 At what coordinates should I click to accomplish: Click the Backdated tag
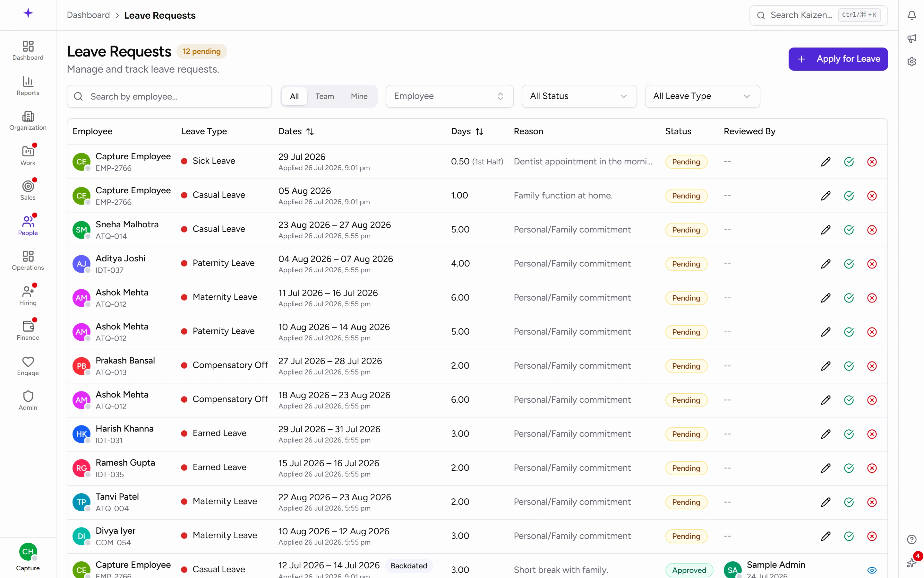[x=408, y=566]
